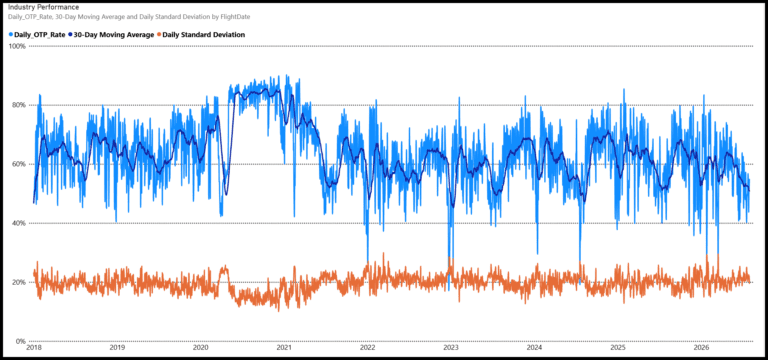Click the chart subtitle mentioning FlightDate
The width and height of the screenshot is (768, 360).
tap(129, 17)
